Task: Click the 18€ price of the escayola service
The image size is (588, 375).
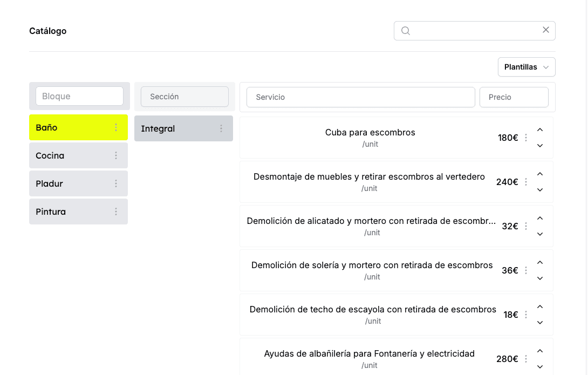Action: click(510, 315)
